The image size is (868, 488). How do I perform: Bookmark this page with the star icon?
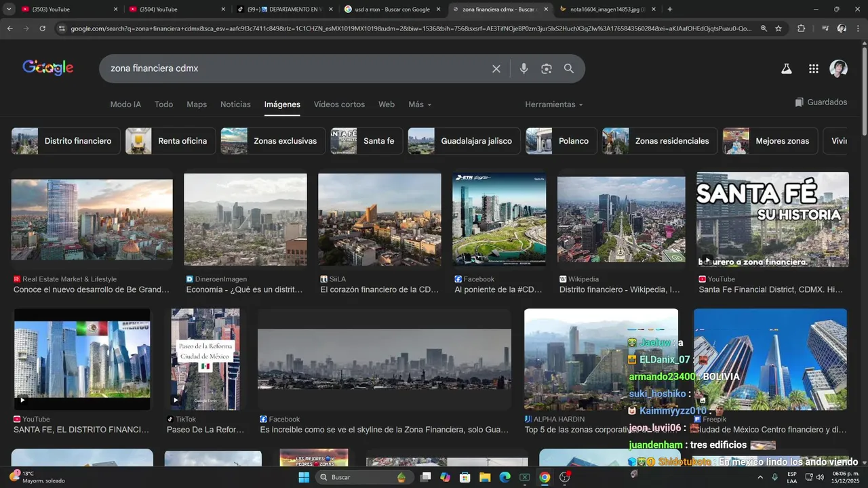[778, 28]
